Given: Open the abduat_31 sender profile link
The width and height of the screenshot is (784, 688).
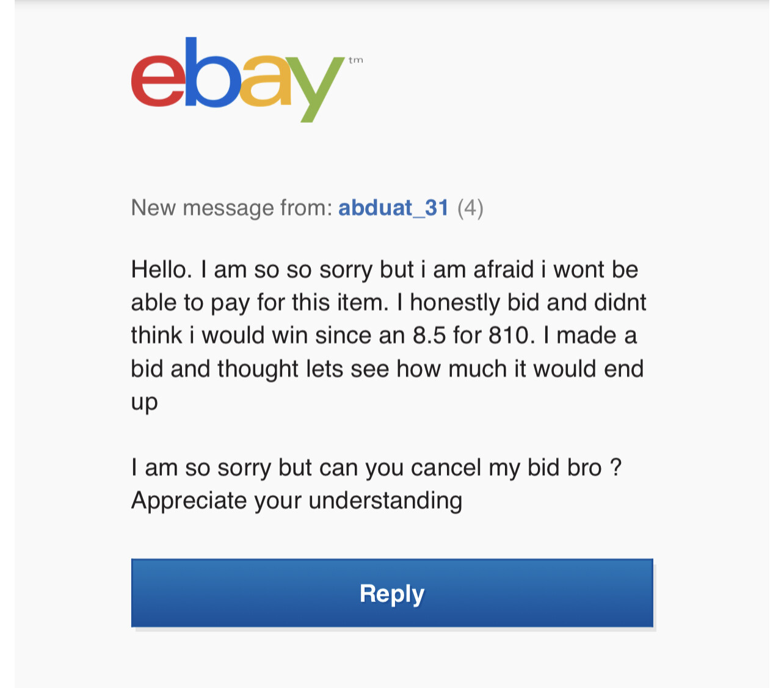Looking at the screenshot, I should [393, 208].
